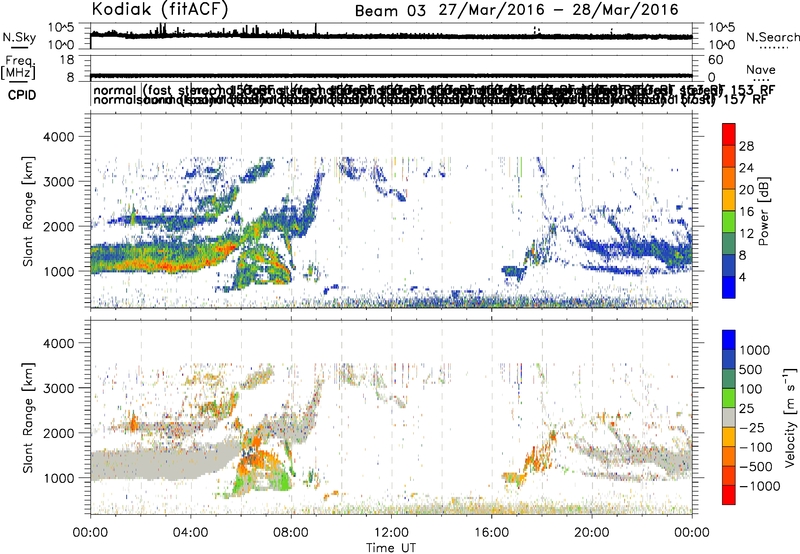800x554 pixels.
Task: Click the "25" velocity colorbar label
Action: coord(746,409)
